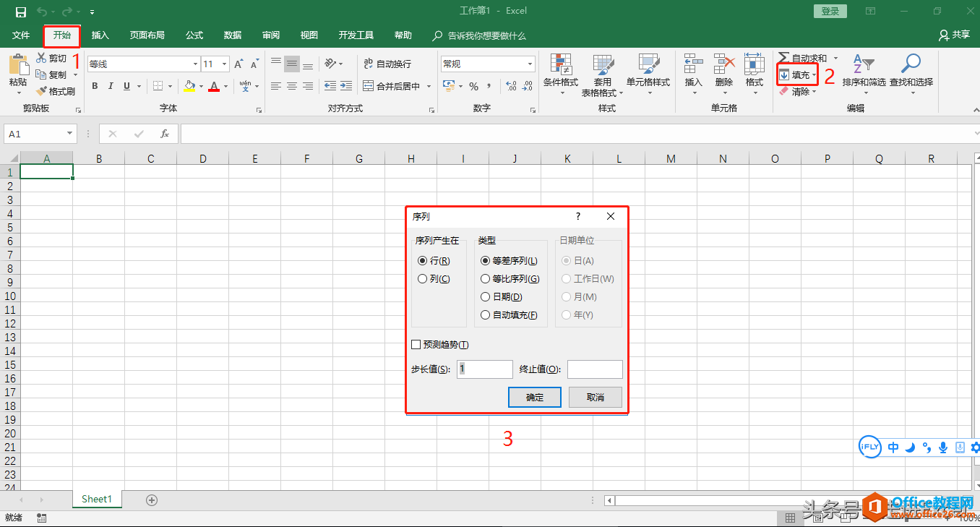Select the 列 (Columns) radio button
Screen dimensions: 980x527
(422, 279)
